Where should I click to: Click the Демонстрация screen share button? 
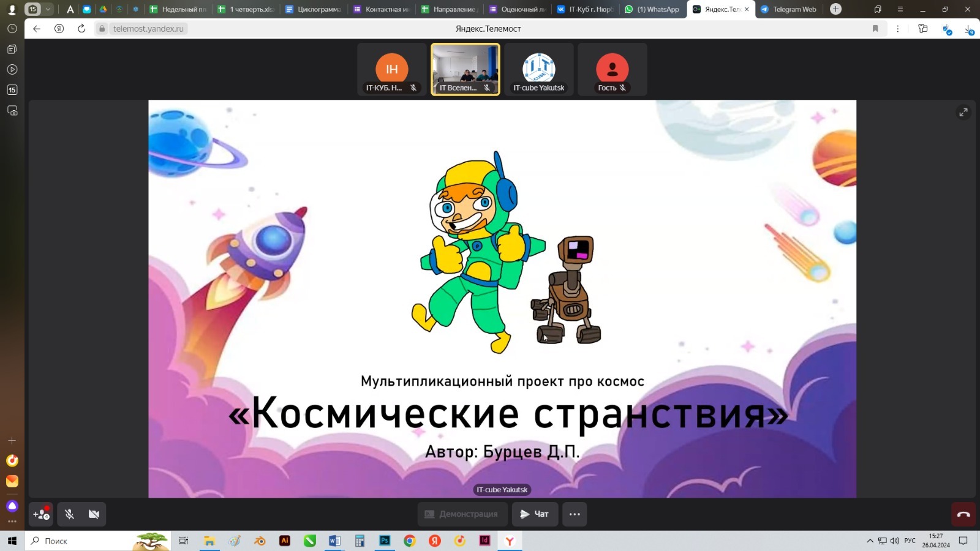point(462,514)
